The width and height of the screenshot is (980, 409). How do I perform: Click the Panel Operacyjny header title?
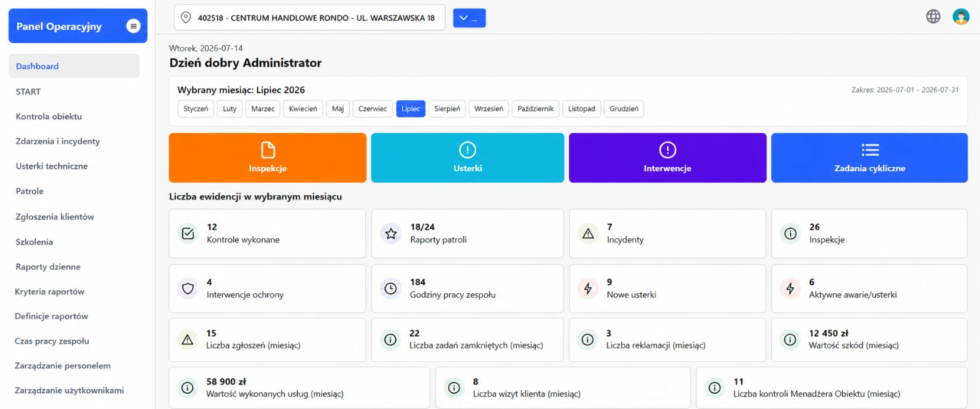[59, 26]
